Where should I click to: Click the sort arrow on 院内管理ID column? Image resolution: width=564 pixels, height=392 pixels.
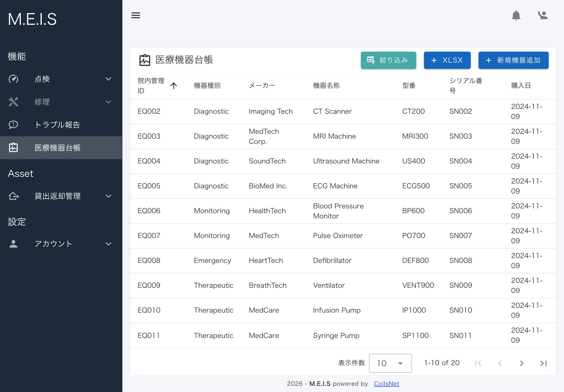pyautogui.click(x=174, y=86)
